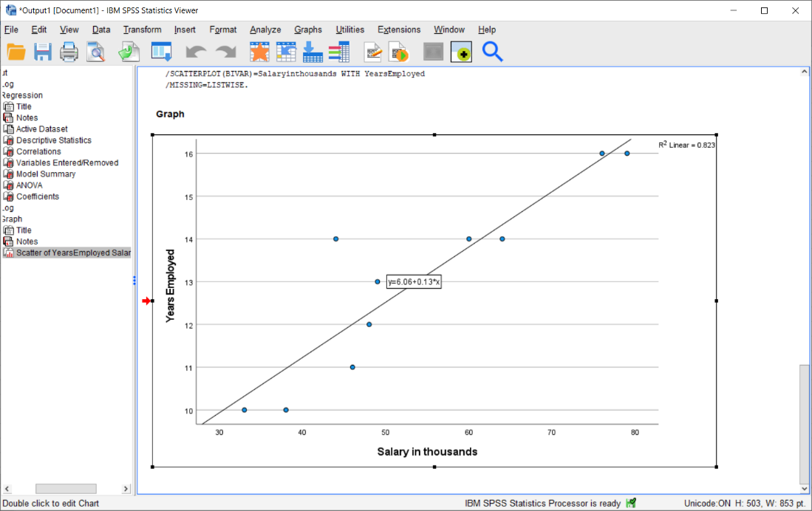
Task: Redo the last action icon
Action: pyautogui.click(x=226, y=52)
